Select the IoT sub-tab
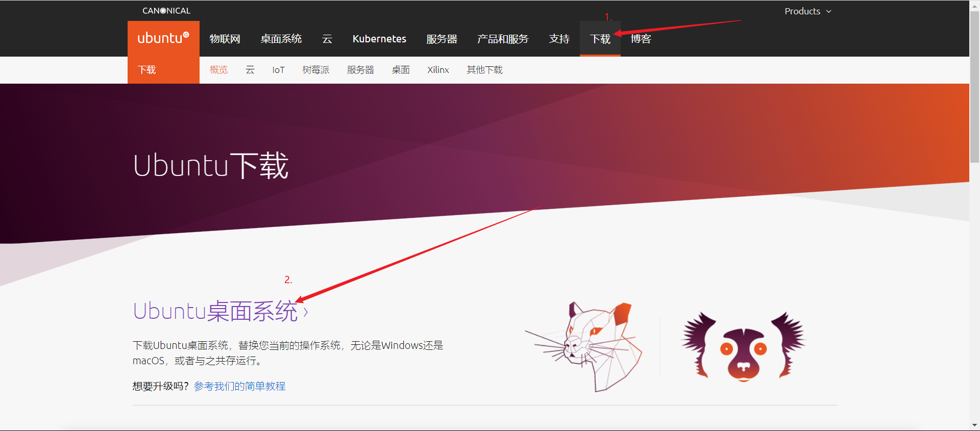Screen dimensions: 980x431 pos(278,70)
